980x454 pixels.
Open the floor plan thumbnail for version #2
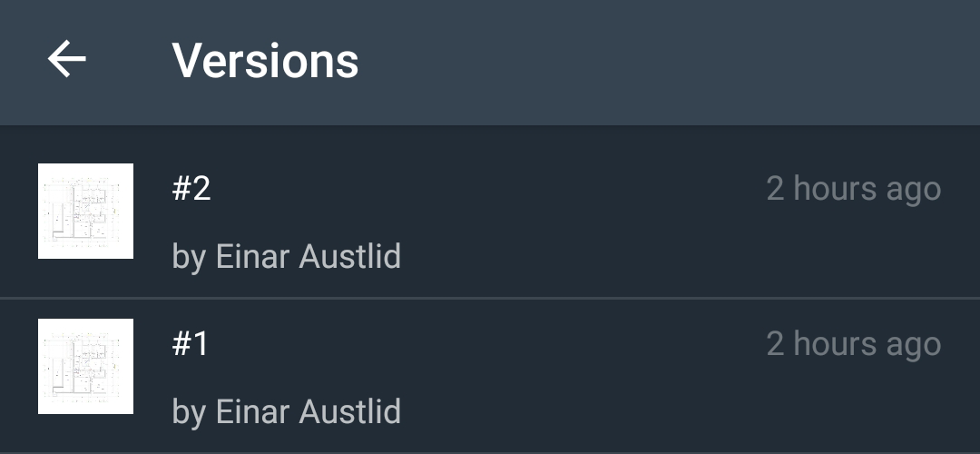pyautogui.click(x=85, y=212)
